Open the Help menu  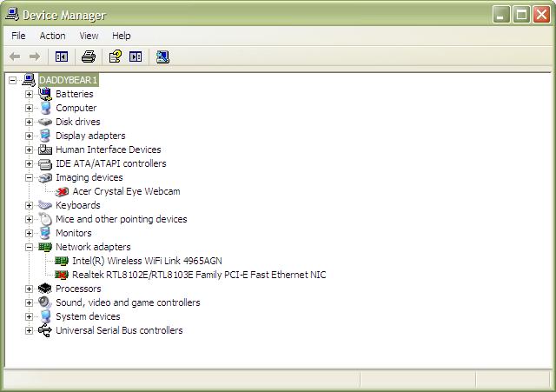(x=122, y=36)
